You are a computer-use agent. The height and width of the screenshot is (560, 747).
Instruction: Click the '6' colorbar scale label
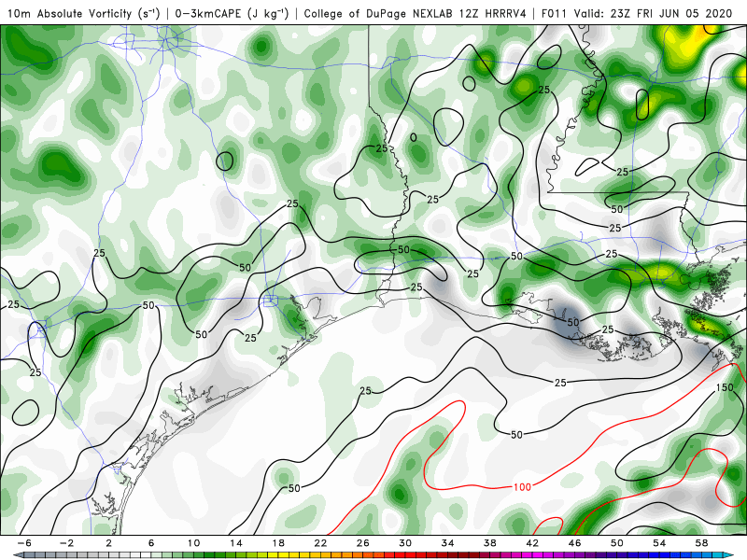click(x=151, y=543)
